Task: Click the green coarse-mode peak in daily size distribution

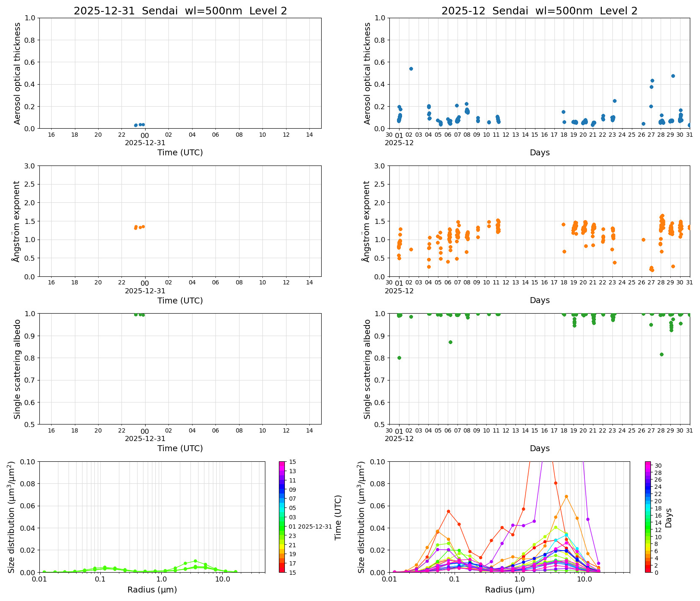Action: point(195,561)
